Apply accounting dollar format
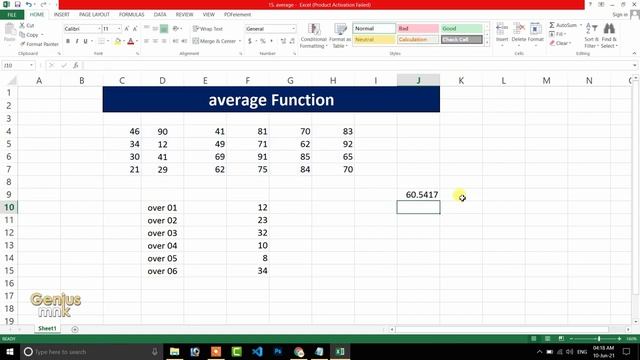Image resolution: width=640 pixels, height=360 pixels. click(x=250, y=41)
